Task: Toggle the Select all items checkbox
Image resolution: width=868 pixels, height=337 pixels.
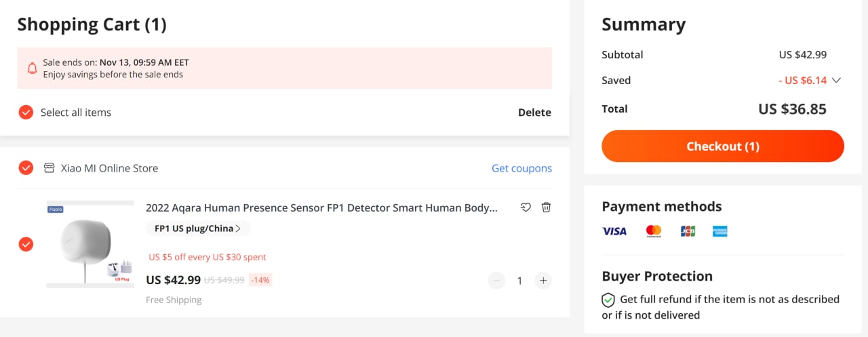Action: point(26,113)
